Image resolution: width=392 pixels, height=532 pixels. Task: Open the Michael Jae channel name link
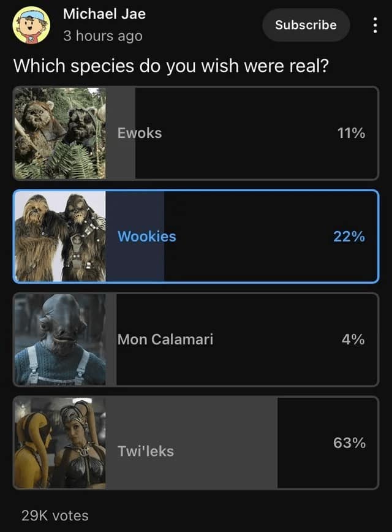(x=104, y=13)
